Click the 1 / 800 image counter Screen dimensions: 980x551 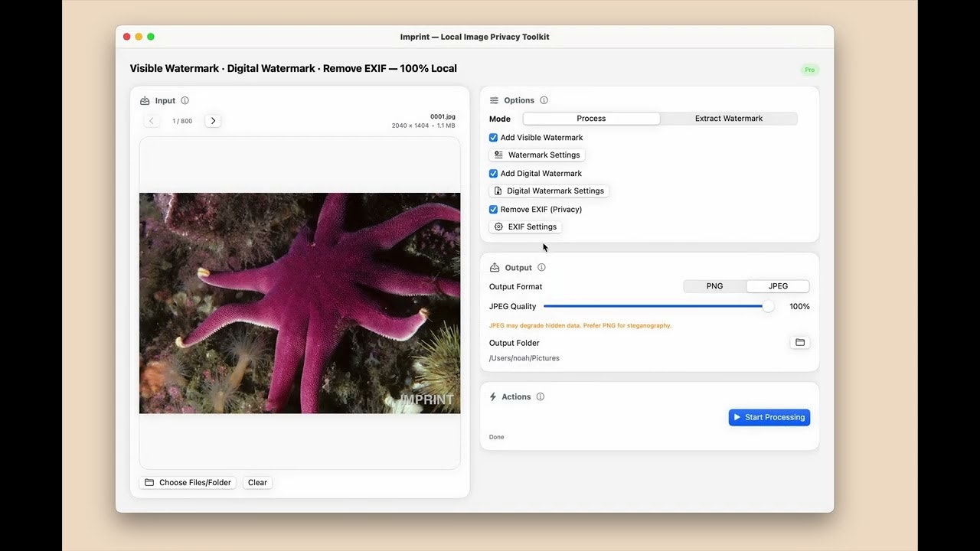point(182,121)
